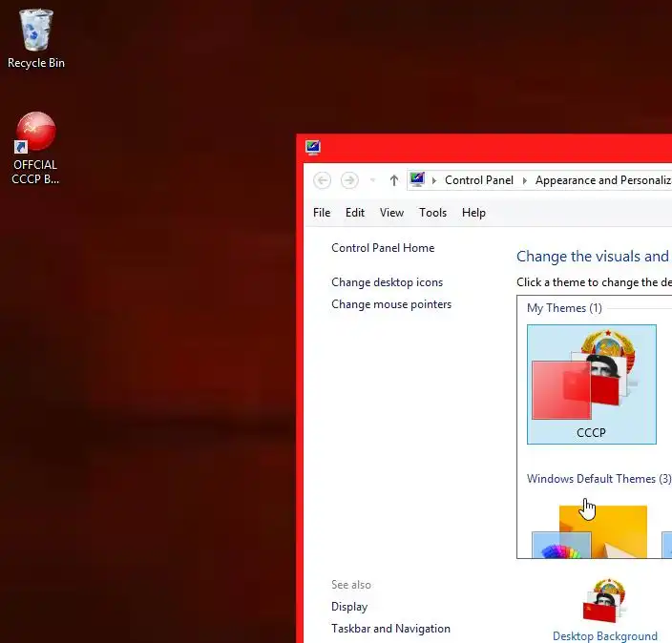This screenshot has width=672, height=643.
Task: Go up one level with Up arrow
Action: (x=394, y=180)
